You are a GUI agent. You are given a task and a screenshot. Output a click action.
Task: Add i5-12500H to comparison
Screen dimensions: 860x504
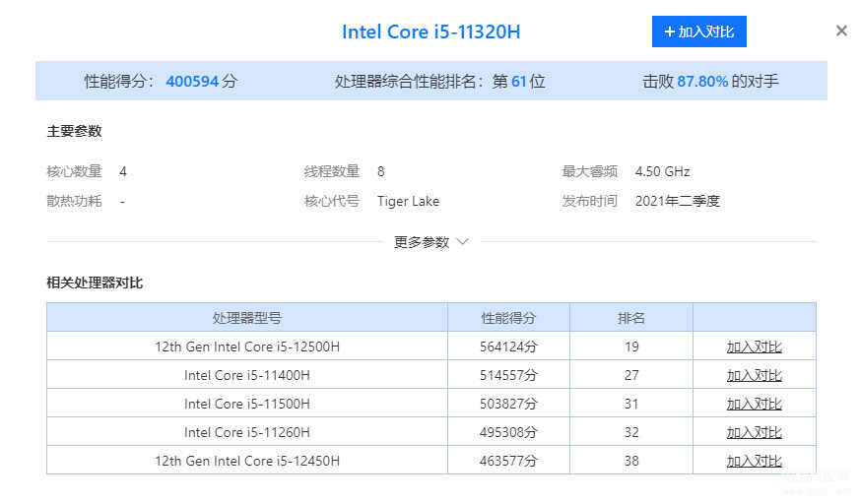(x=755, y=346)
